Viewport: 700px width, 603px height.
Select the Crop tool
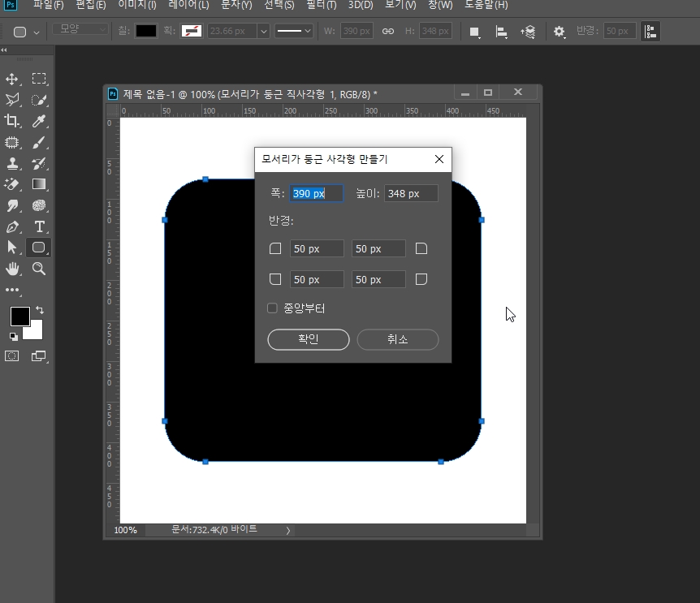(x=12, y=121)
